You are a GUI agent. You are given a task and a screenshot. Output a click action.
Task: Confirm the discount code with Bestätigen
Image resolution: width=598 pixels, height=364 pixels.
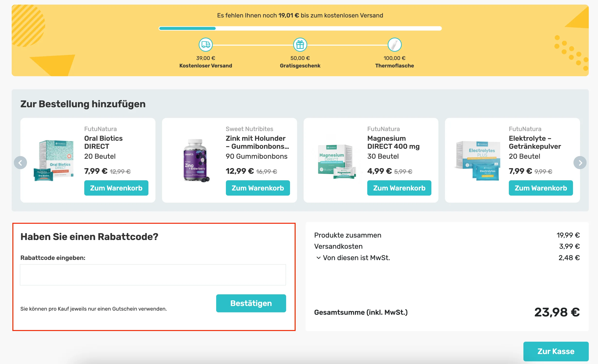pyautogui.click(x=251, y=303)
